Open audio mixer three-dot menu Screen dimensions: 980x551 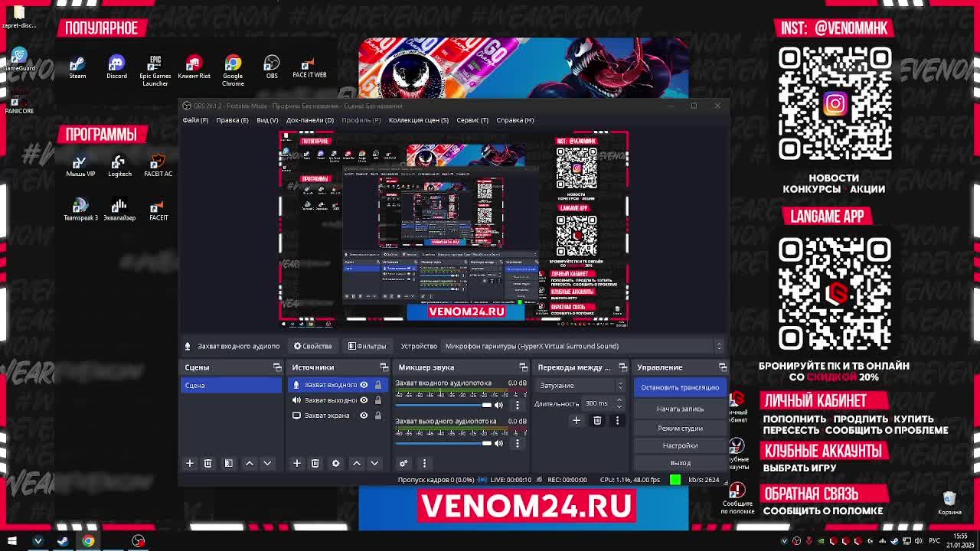[424, 463]
